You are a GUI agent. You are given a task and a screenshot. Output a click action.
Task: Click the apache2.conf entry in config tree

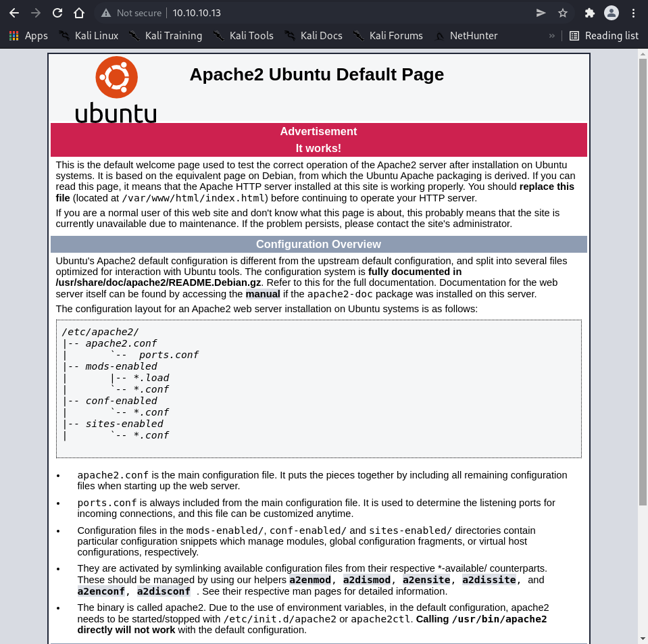point(121,343)
